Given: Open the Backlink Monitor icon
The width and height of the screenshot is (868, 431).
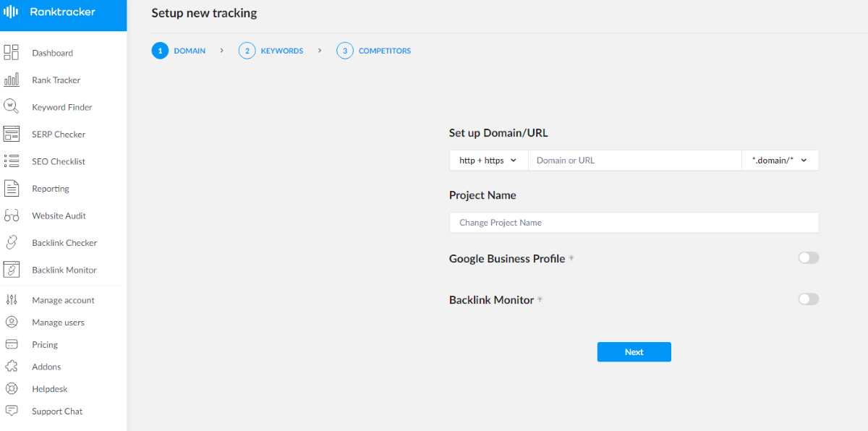Looking at the screenshot, I should [x=12, y=270].
